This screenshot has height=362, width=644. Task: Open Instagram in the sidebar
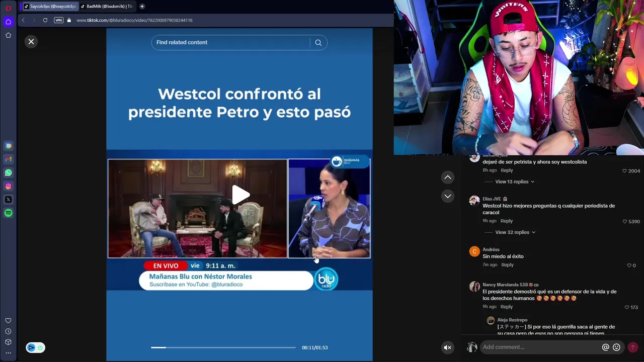coord(8,186)
